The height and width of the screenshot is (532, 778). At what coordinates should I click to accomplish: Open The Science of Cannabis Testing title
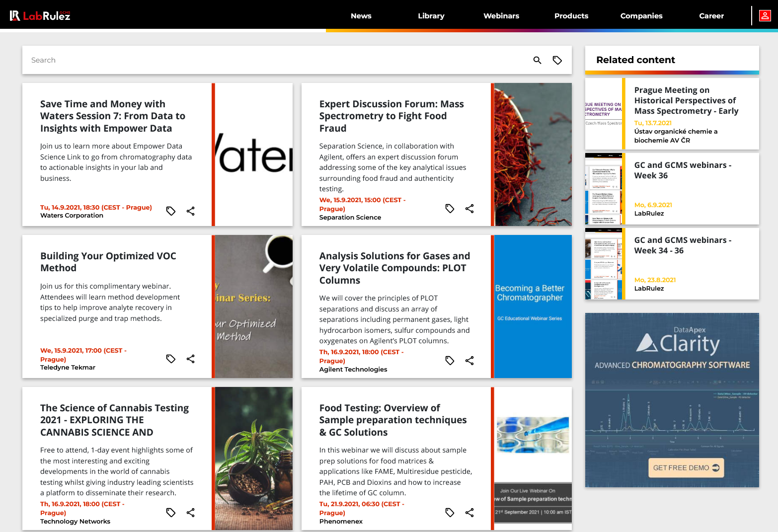coord(114,420)
